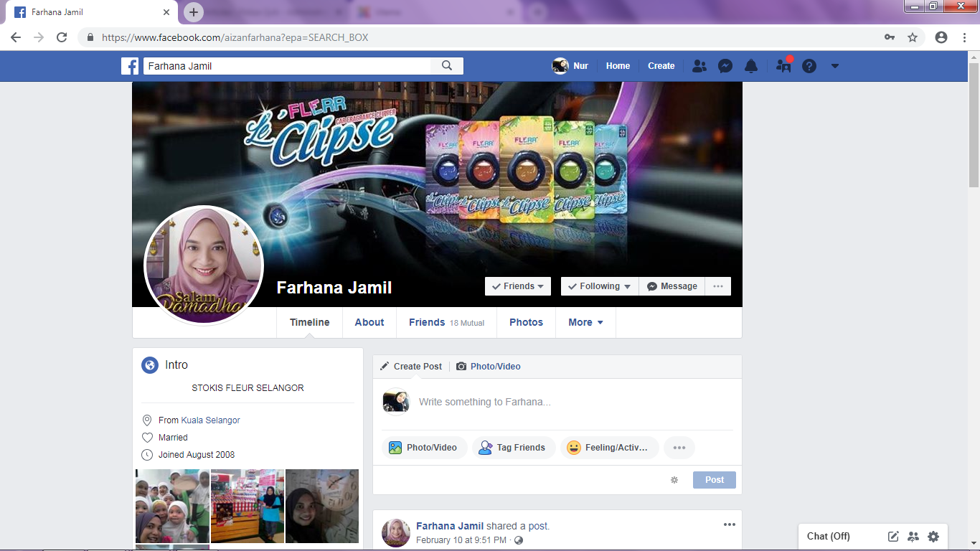
Task: Click the Friend Requests icon
Action: (x=699, y=66)
